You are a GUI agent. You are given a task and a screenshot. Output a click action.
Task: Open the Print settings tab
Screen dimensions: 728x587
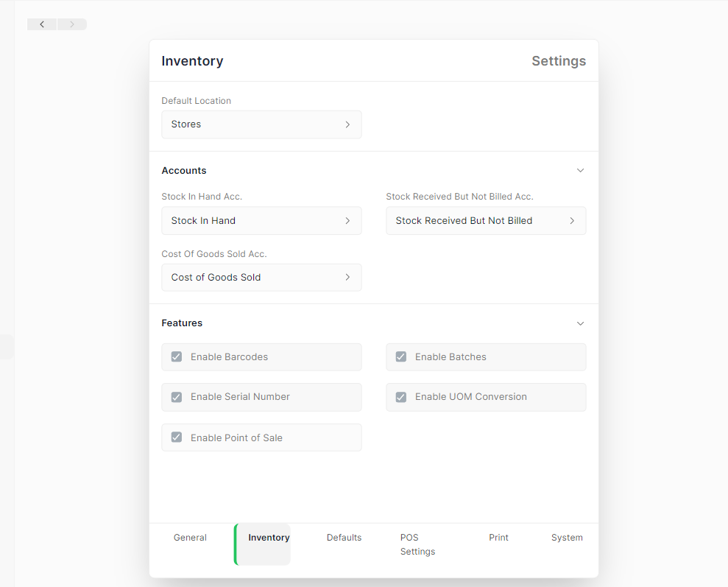(498, 537)
